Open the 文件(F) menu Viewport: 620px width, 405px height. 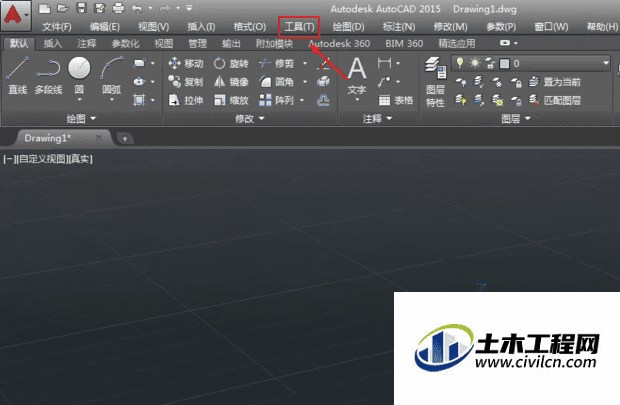pos(57,27)
